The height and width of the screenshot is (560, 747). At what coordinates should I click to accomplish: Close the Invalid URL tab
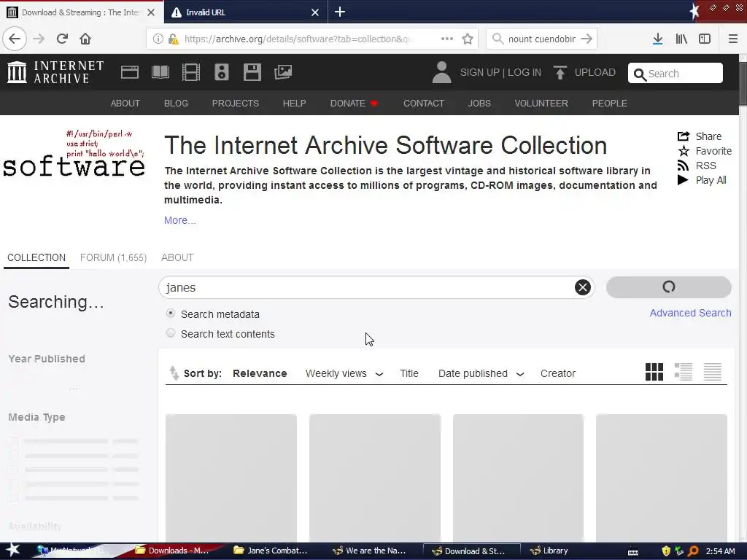pyautogui.click(x=315, y=12)
